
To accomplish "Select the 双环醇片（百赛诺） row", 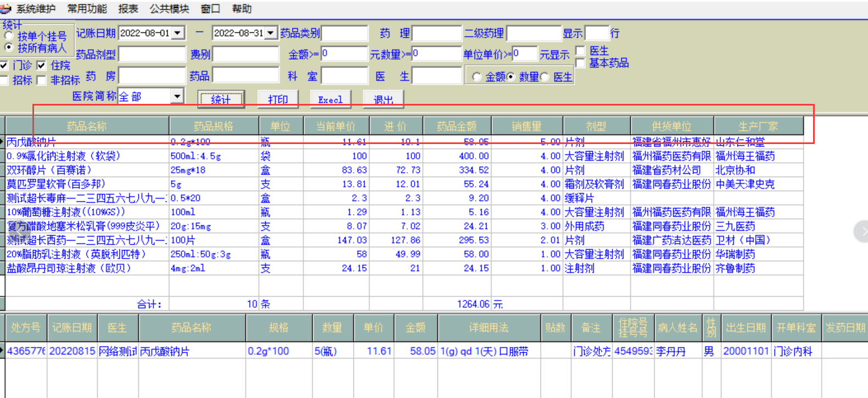I will 404,170.
